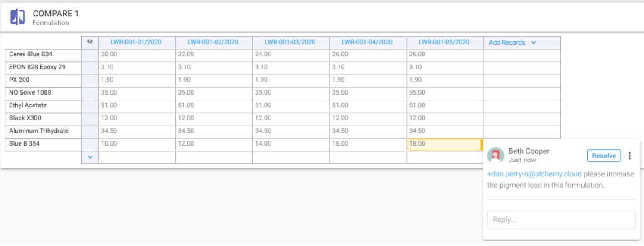Open the +dan.perry-n@alchemy.cloud mention link

click(534, 174)
